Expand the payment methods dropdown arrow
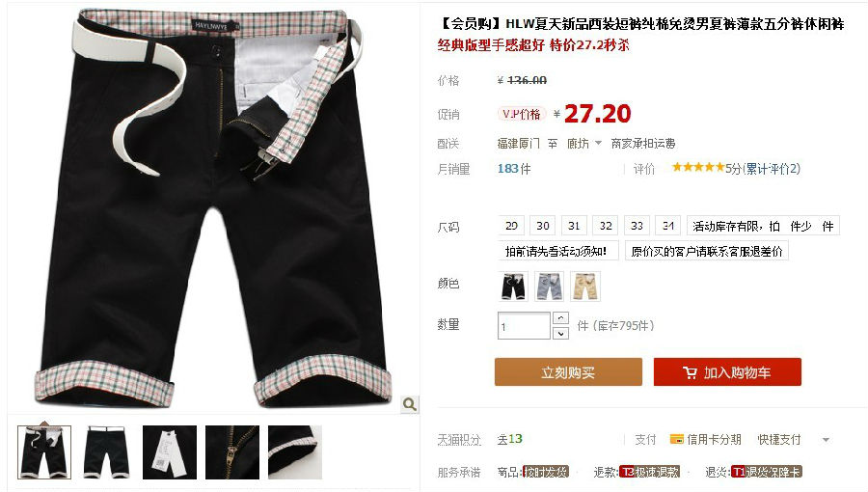 [826, 440]
